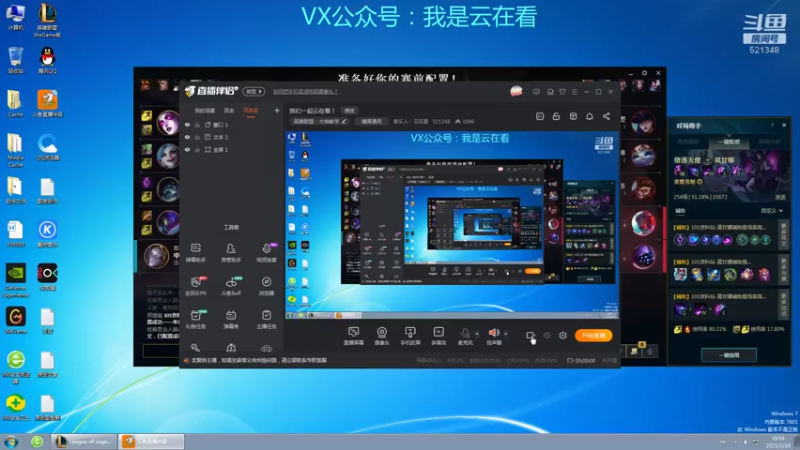Click 手机投屏 phone casting button
Viewport: 800px width, 450px height.
pos(410,336)
